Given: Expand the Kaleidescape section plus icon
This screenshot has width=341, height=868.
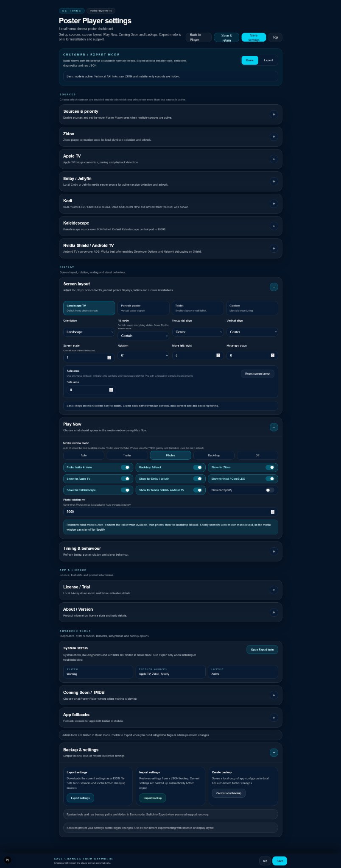Looking at the screenshot, I should pyautogui.click(x=274, y=226).
